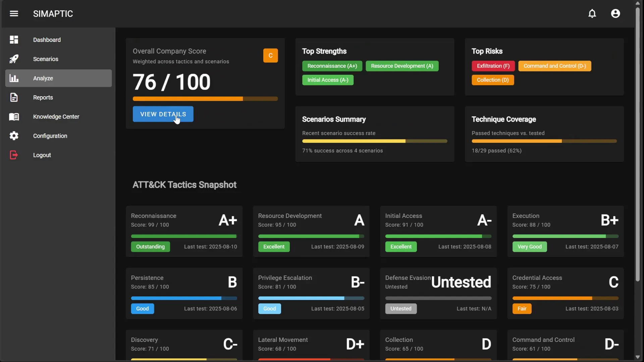
Task: Click the Configuration gear icon
Action: coord(14,136)
